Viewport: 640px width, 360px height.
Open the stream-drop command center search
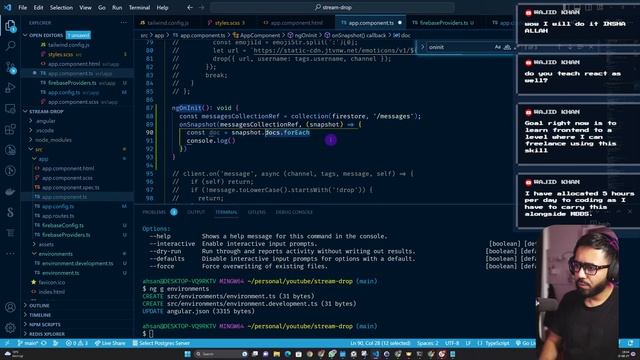coord(332,7)
